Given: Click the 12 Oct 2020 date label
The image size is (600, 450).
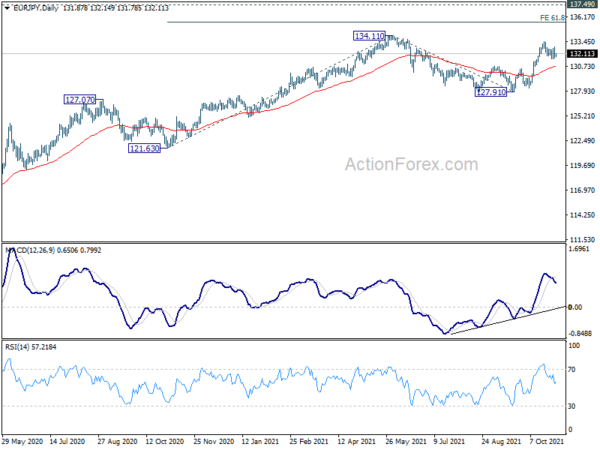Looking at the screenshot, I should (x=165, y=441).
